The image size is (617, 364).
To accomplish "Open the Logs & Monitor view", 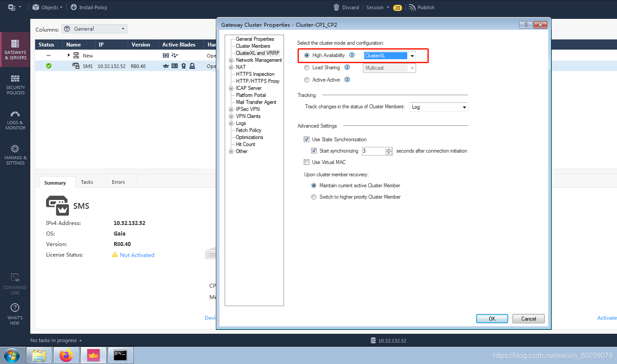I will click(15, 120).
